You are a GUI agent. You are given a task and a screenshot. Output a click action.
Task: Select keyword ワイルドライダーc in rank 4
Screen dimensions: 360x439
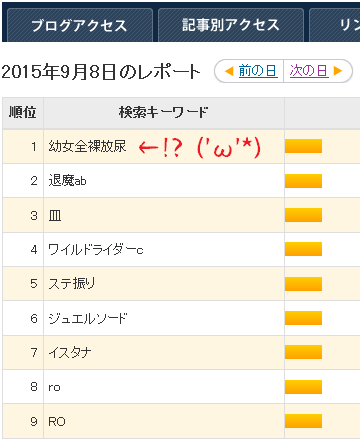[96, 250]
